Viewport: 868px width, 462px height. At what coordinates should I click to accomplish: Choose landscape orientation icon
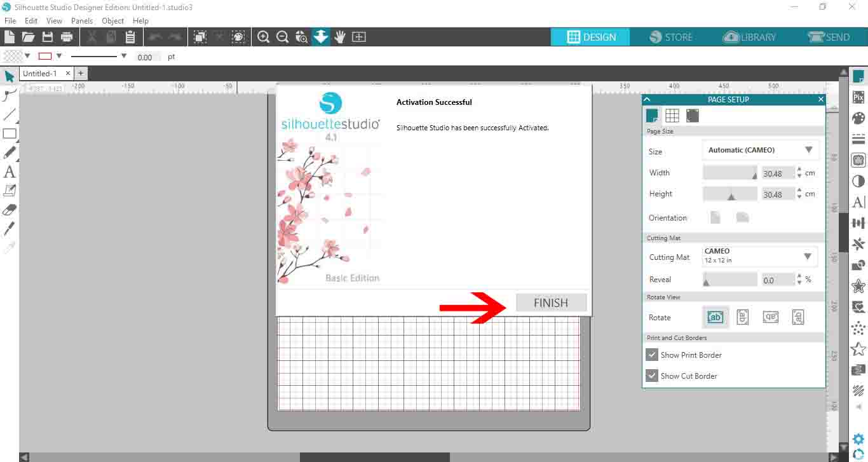click(742, 217)
